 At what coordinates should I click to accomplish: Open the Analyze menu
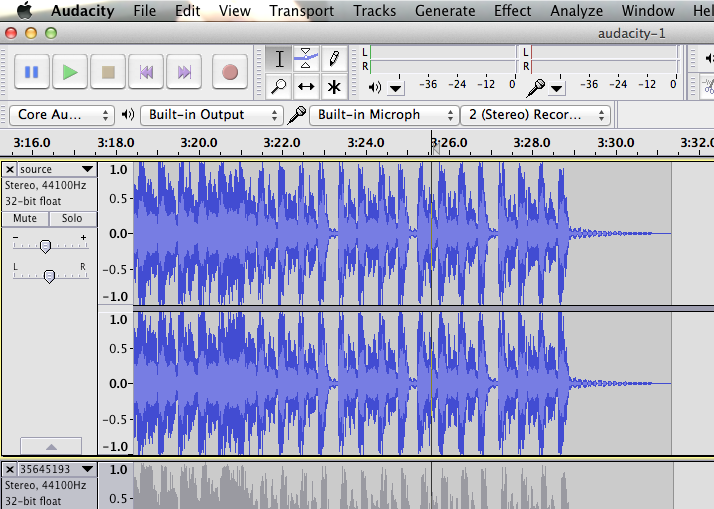pos(576,10)
